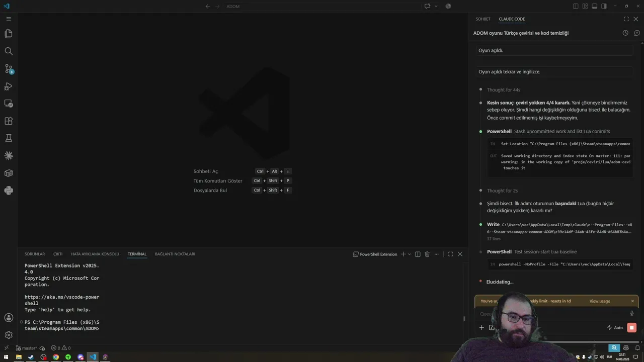
Task: Split the terminal pane
Action: pyautogui.click(x=418, y=254)
